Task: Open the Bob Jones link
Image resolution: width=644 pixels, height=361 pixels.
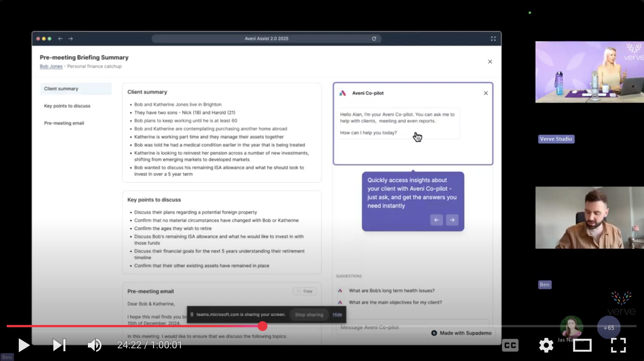Action: (51, 66)
